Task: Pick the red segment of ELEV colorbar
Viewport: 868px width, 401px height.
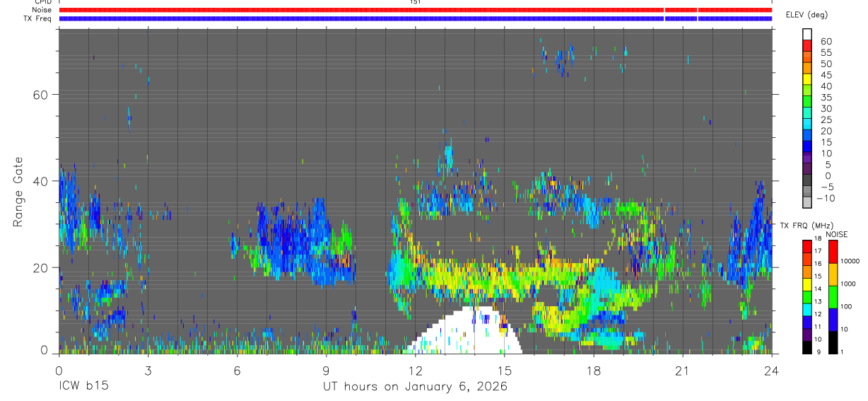Action: point(807,47)
